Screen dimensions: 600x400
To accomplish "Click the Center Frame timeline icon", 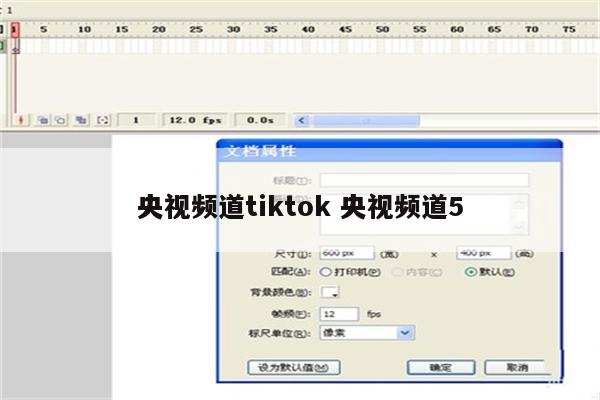I will [x=21, y=120].
